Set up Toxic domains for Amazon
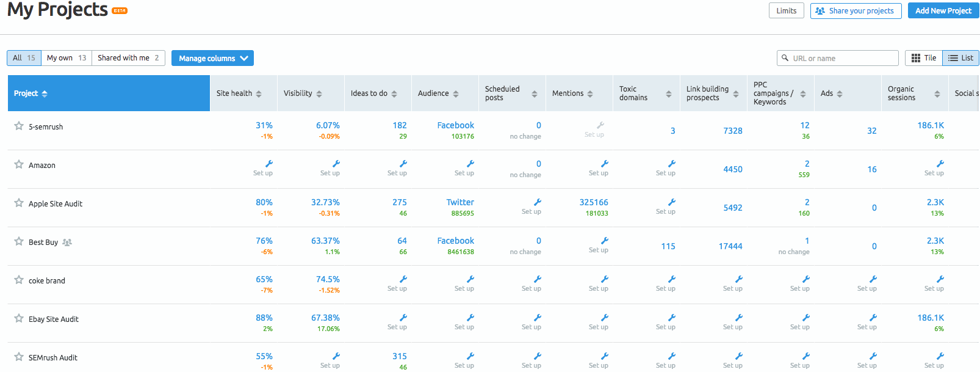The width and height of the screenshot is (980, 372). click(666, 168)
